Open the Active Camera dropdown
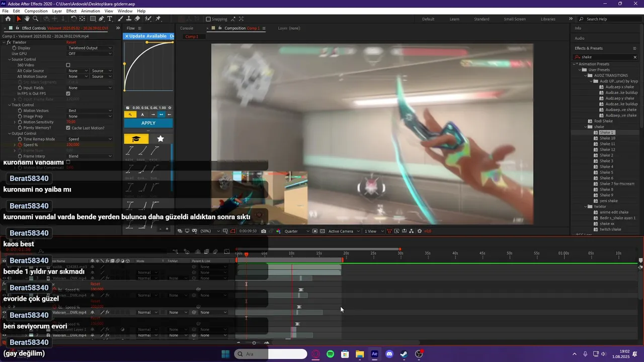The width and height of the screenshot is (644, 362). point(344,231)
